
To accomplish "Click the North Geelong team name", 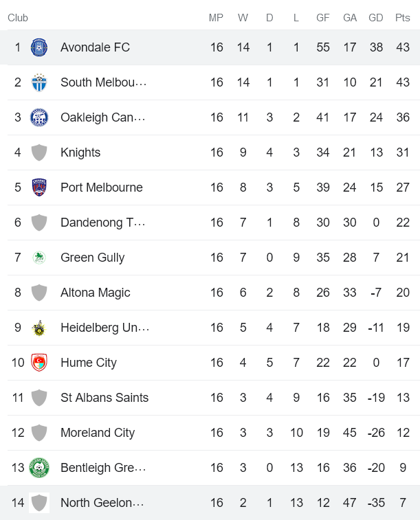I will point(102,503).
